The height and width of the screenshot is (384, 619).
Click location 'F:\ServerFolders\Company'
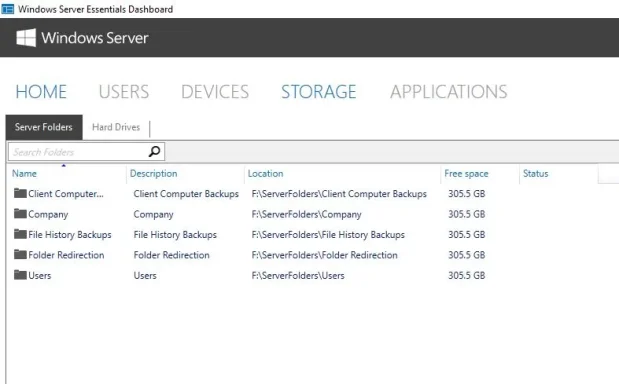point(306,214)
